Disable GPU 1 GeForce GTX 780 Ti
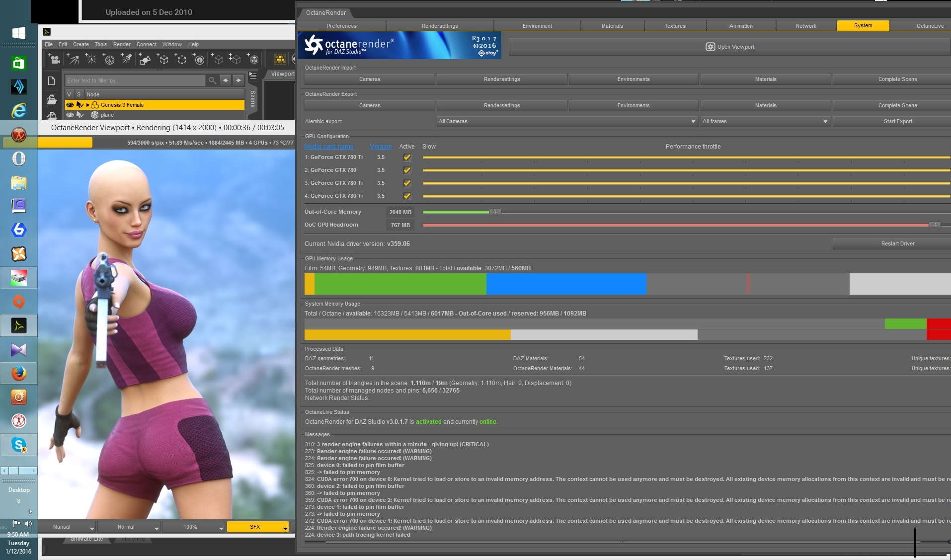The height and width of the screenshot is (560, 951). pyautogui.click(x=407, y=158)
